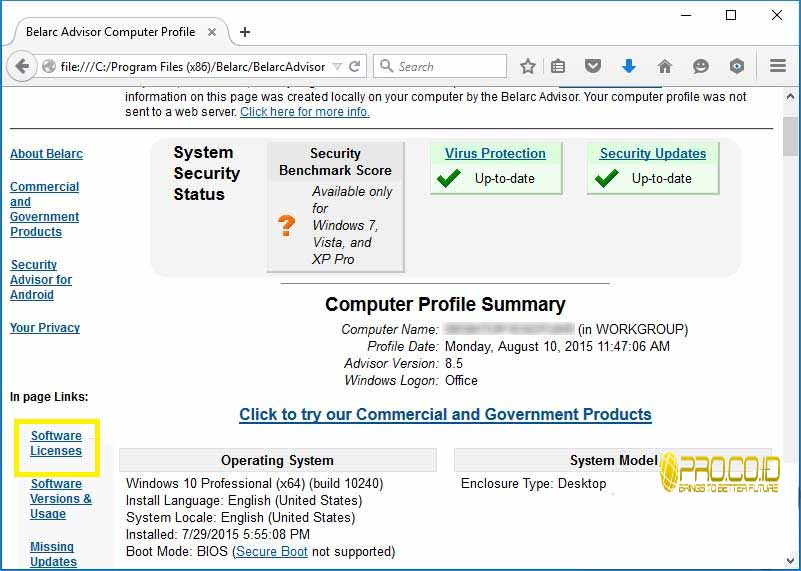
Task: Click the hexagon eye extension icon
Action: click(736, 66)
